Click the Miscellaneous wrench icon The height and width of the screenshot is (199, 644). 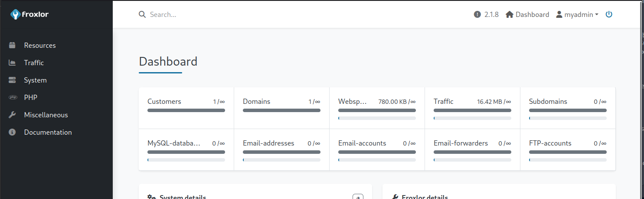(x=12, y=115)
